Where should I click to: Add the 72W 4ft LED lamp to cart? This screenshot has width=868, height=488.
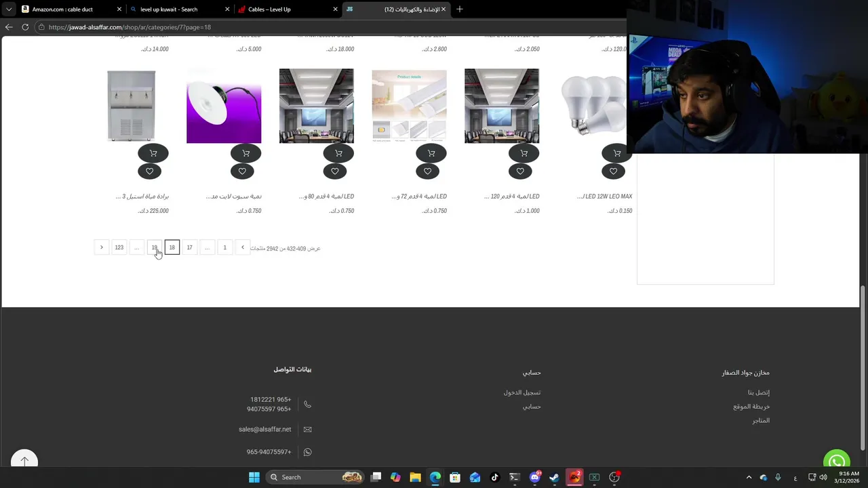[x=431, y=153]
